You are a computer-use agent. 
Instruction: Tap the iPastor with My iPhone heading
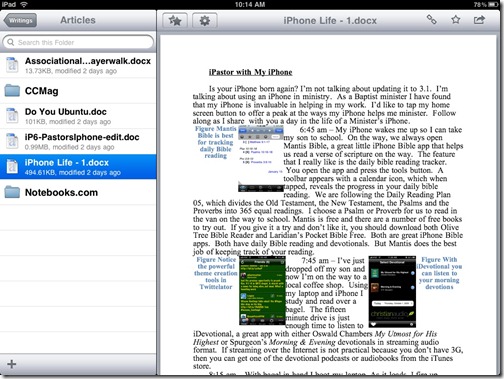pyautogui.click(x=250, y=72)
